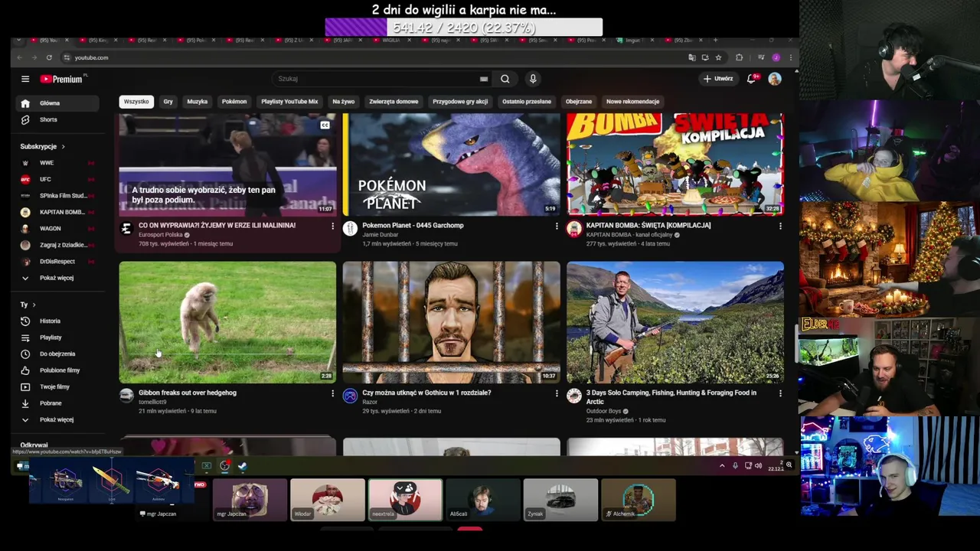Select the Przygodowe gry akcji chip

(x=460, y=101)
